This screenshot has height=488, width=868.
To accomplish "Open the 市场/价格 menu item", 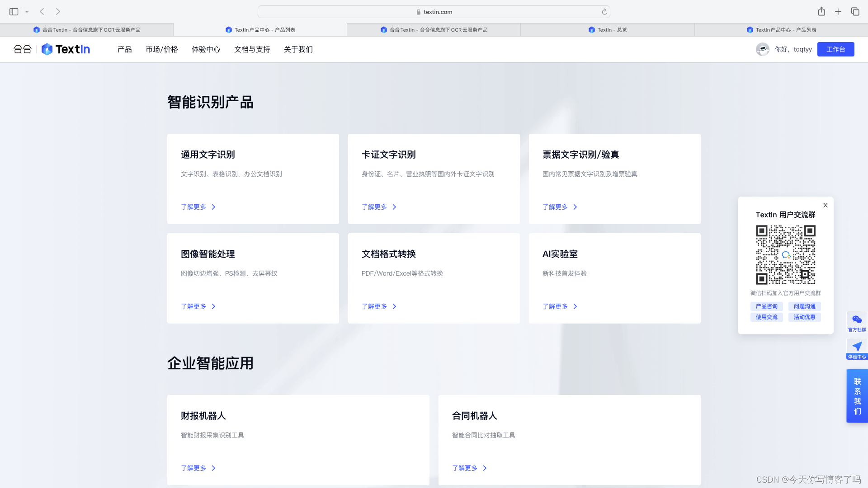I will click(x=162, y=49).
